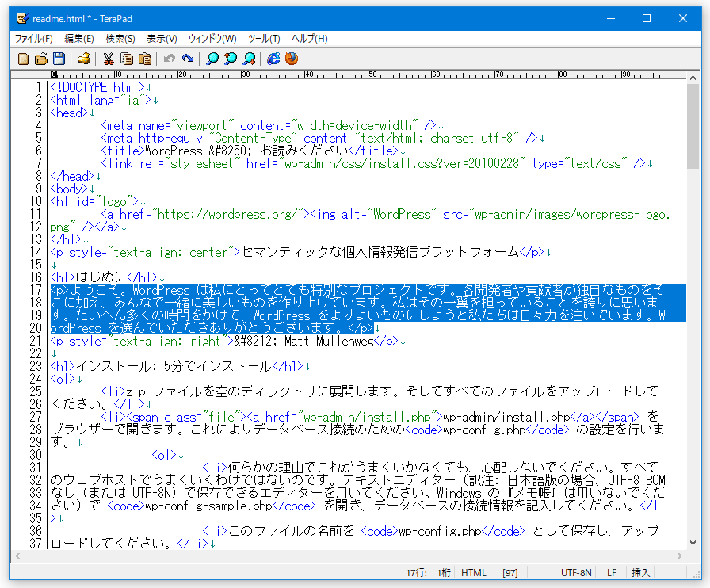Click the <html lang="ja"> line
Image resolution: width=710 pixels, height=588 pixels.
click(x=101, y=100)
